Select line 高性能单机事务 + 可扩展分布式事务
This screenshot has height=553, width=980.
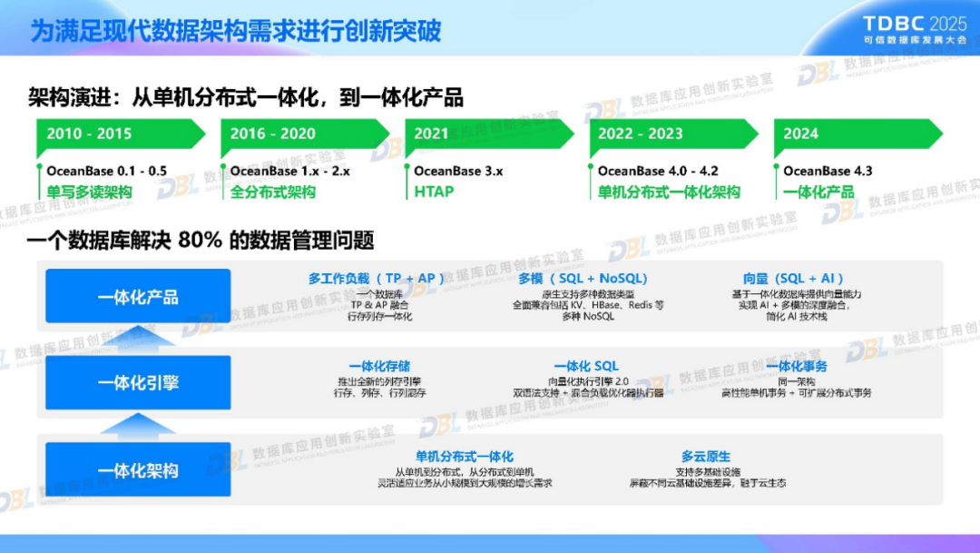(797, 393)
